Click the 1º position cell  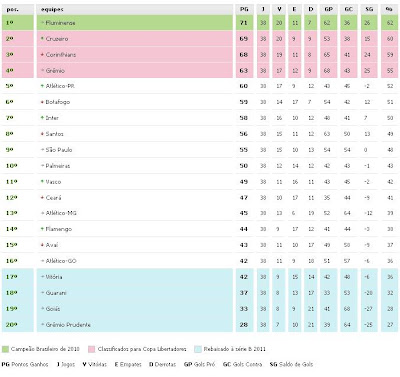pyautogui.click(x=18, y=23)
